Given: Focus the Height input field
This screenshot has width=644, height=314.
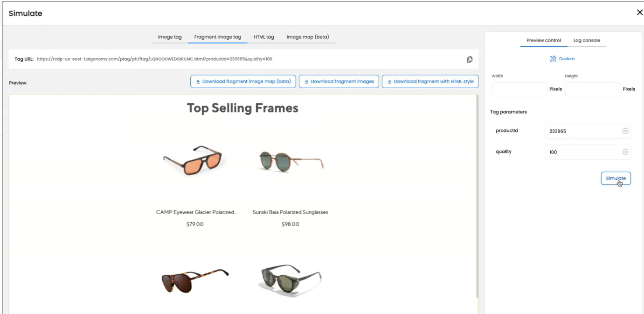Looking at the screenshot, I should tap(593, 90).
